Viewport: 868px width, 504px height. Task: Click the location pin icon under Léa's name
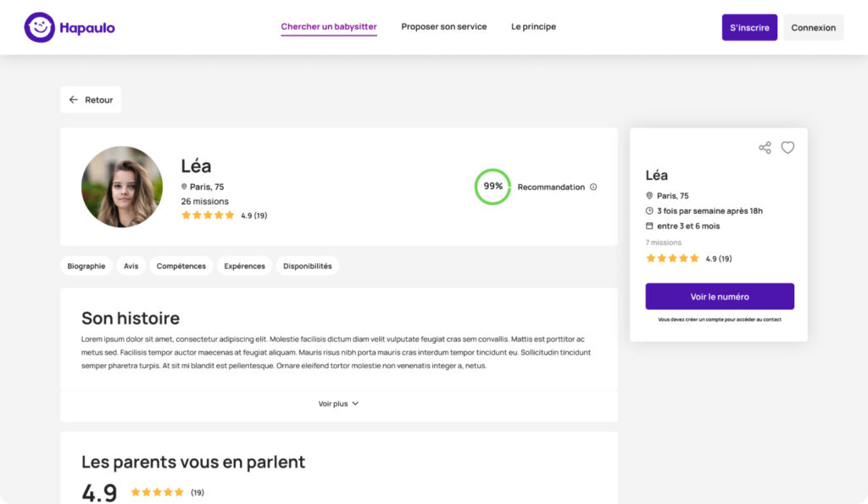click(x=184, y=187)
